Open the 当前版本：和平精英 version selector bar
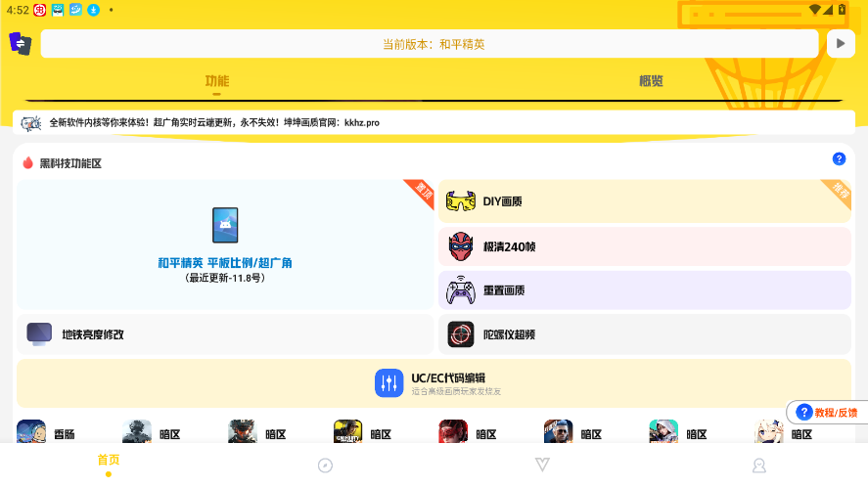The height and width of the screenshot is (488, 868). point(430,44)
